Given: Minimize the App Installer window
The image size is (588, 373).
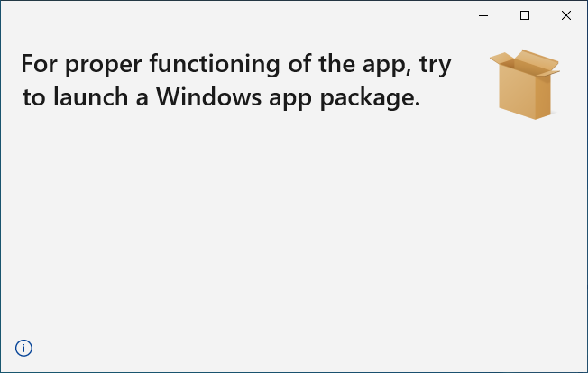Looking at the screenshot, I should (x=483, y=15).
